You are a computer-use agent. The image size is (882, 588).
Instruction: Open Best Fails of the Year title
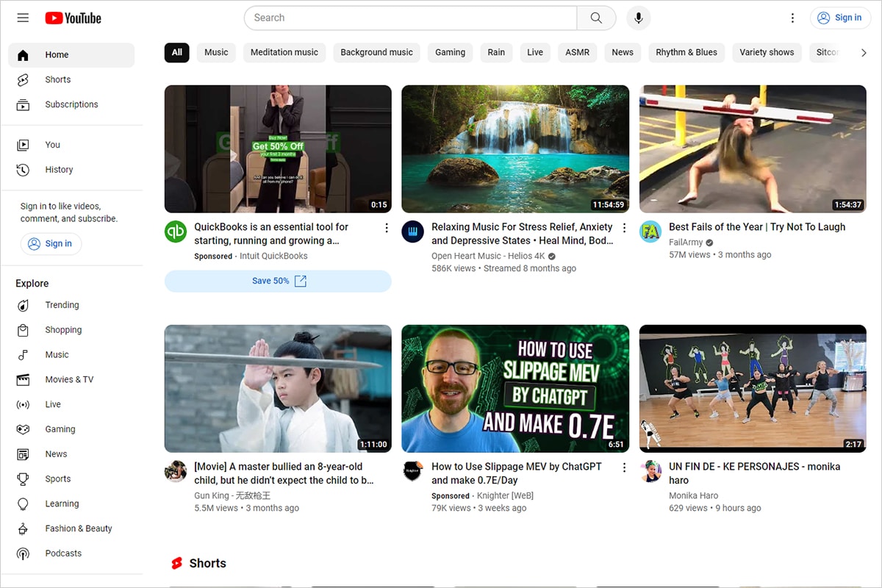pyautogui.click(x=756, y=227)
